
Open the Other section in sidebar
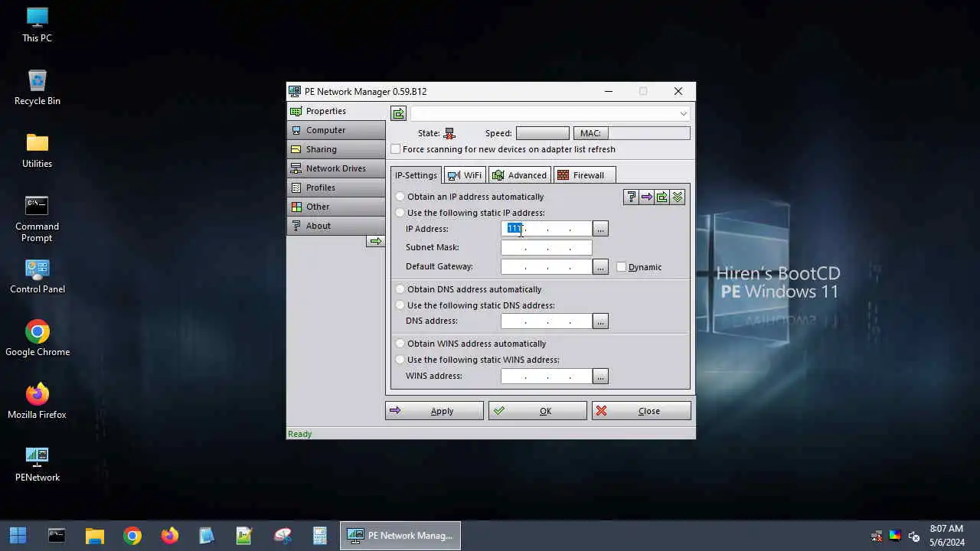coord(336,207)
